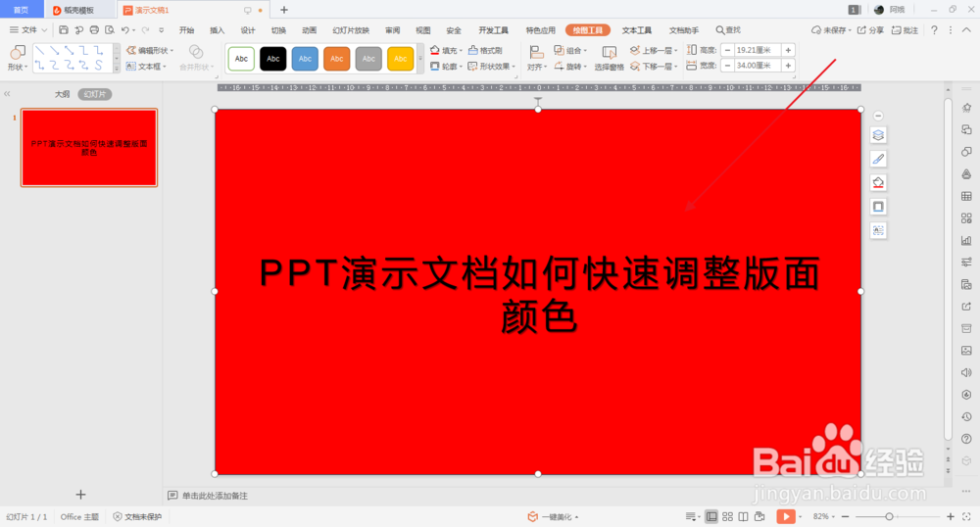Click the height 19.21厘米 input field
The width and height of the screenshot is (980, 527).
click(758, 50)
